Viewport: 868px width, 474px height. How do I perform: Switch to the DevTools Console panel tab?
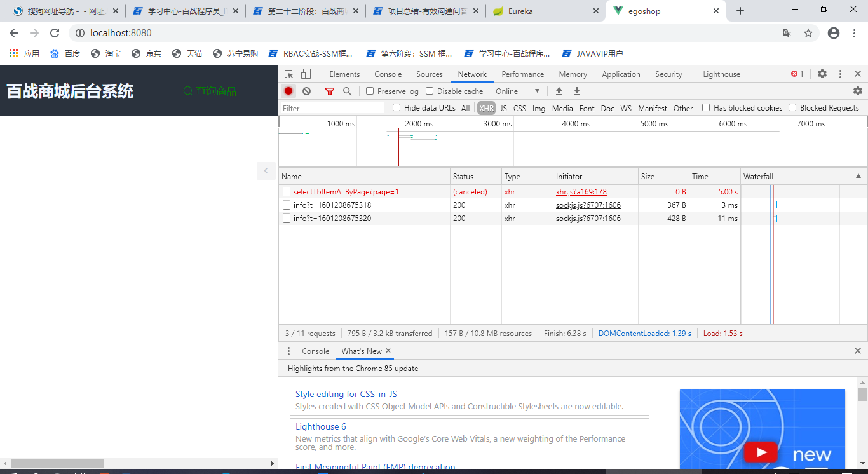click(388, 74)
